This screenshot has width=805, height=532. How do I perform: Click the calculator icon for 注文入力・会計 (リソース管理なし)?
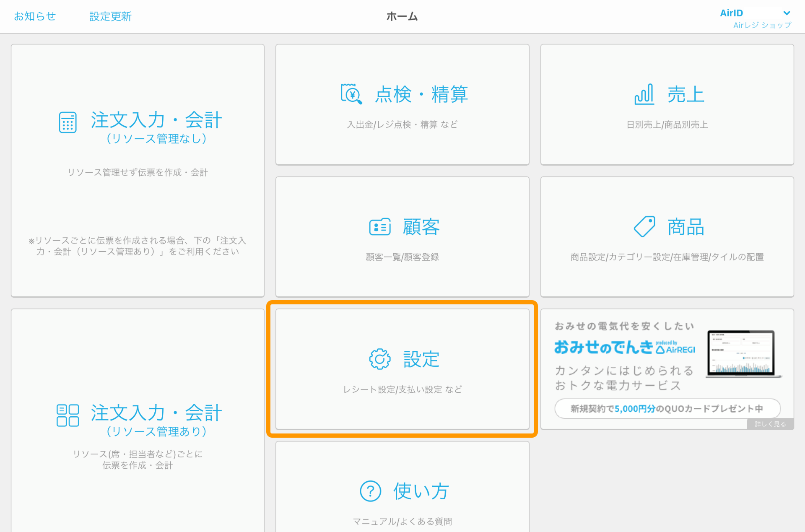click(68, 122)
